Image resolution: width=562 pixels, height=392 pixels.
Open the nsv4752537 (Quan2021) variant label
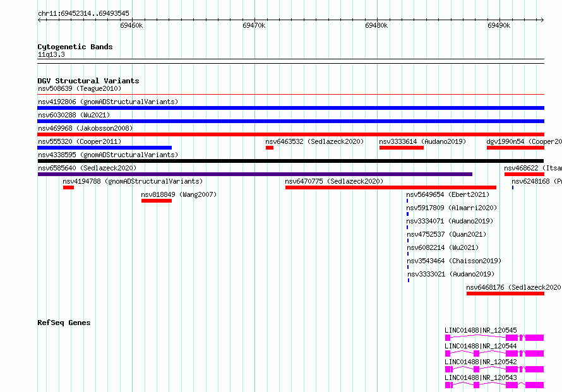point(446,234)
